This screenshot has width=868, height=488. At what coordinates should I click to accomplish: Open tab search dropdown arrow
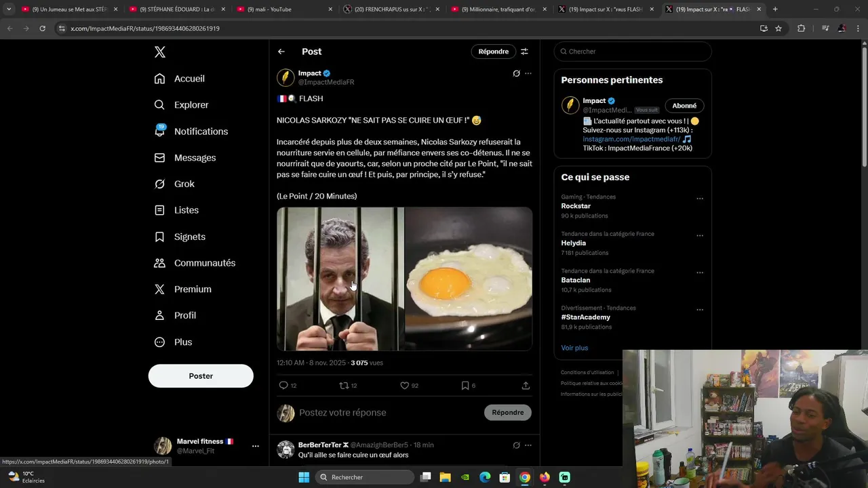9,9
